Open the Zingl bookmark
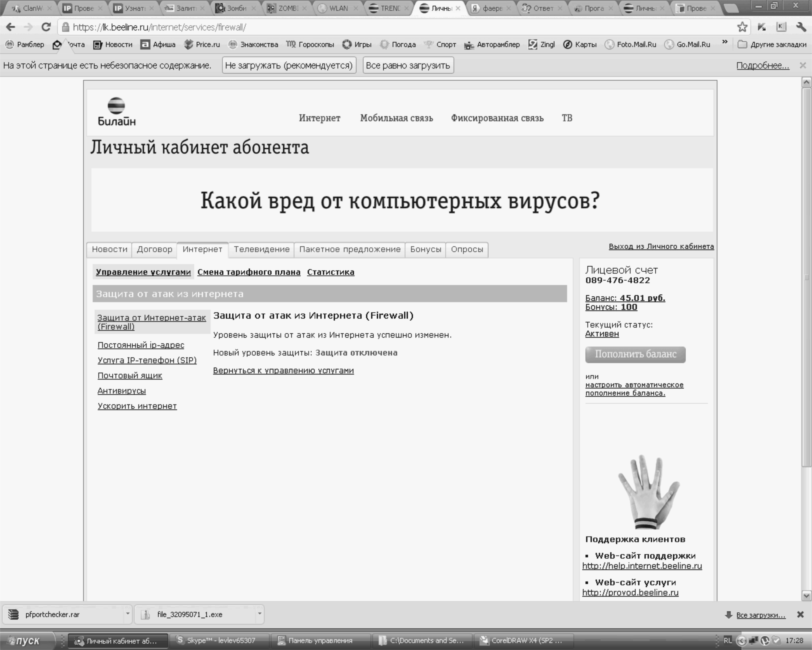Viewport: 812px width, 650px height. (541, 44)
